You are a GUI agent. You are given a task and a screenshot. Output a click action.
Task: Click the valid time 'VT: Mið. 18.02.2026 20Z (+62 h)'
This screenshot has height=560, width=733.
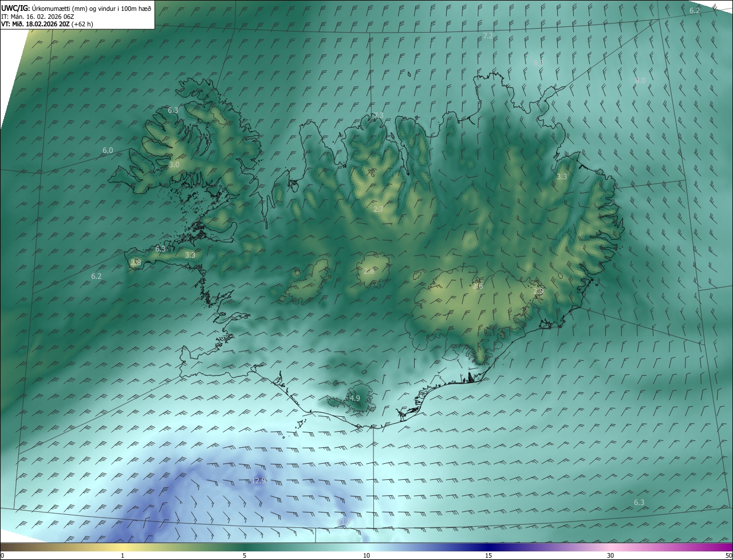[47, 24]
